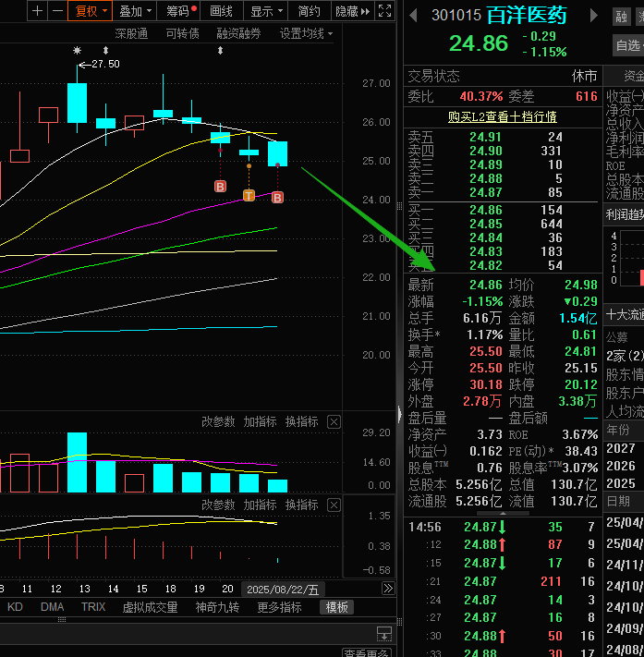Zoom out chart with minus button
The image size is (644, 657).
[57, 10]
